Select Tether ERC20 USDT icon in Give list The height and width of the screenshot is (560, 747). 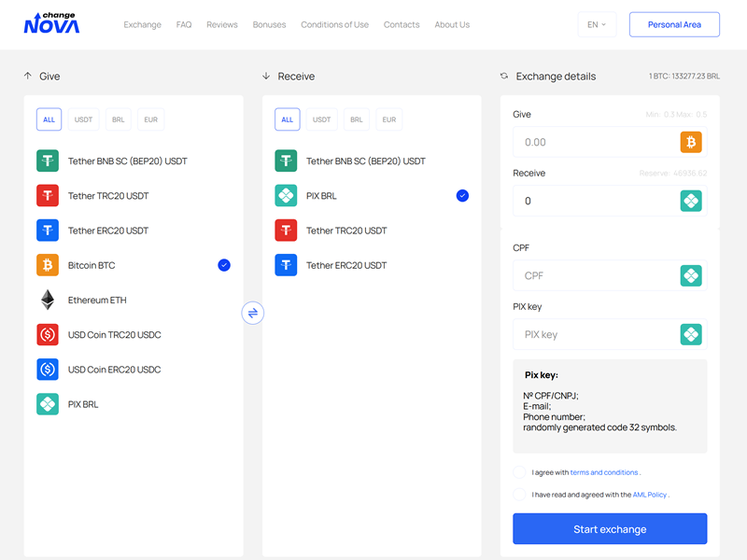tap(48, 231)
